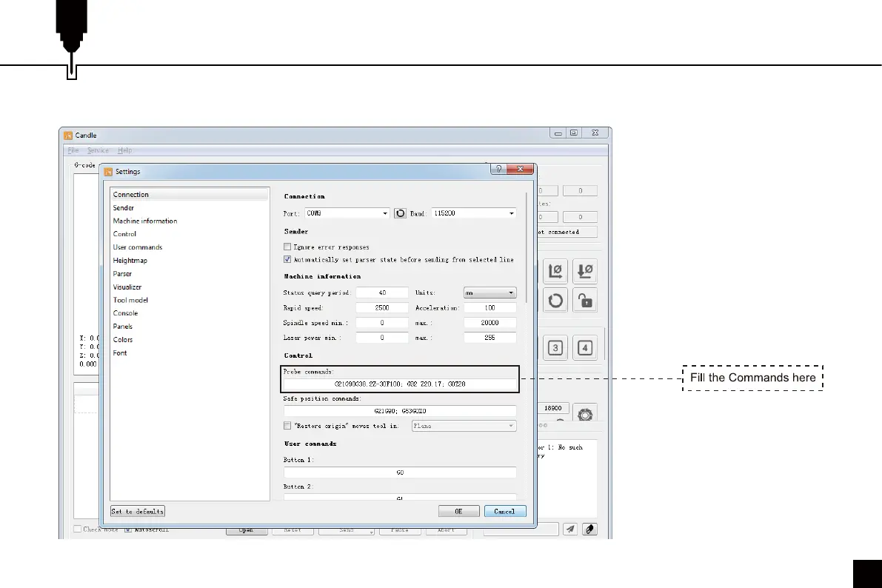Click the port refresh icon beside COM9

pyautogui.click(x=400, y=213)
